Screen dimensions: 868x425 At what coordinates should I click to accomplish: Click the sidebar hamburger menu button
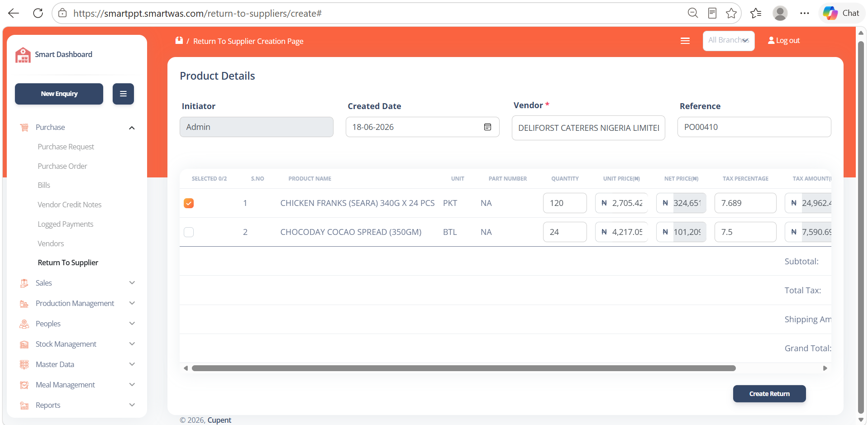(123, 94)
